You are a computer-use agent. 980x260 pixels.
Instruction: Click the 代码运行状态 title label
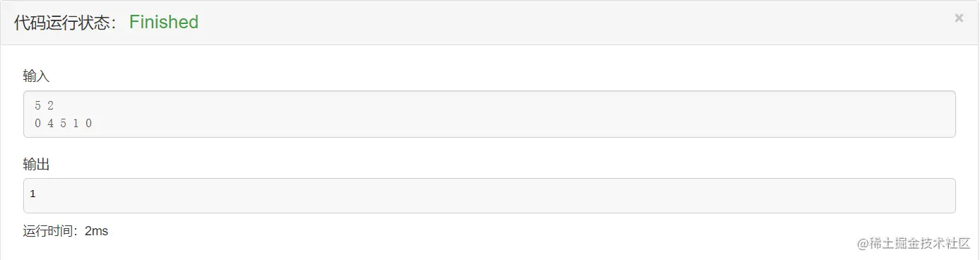[66, 23]
